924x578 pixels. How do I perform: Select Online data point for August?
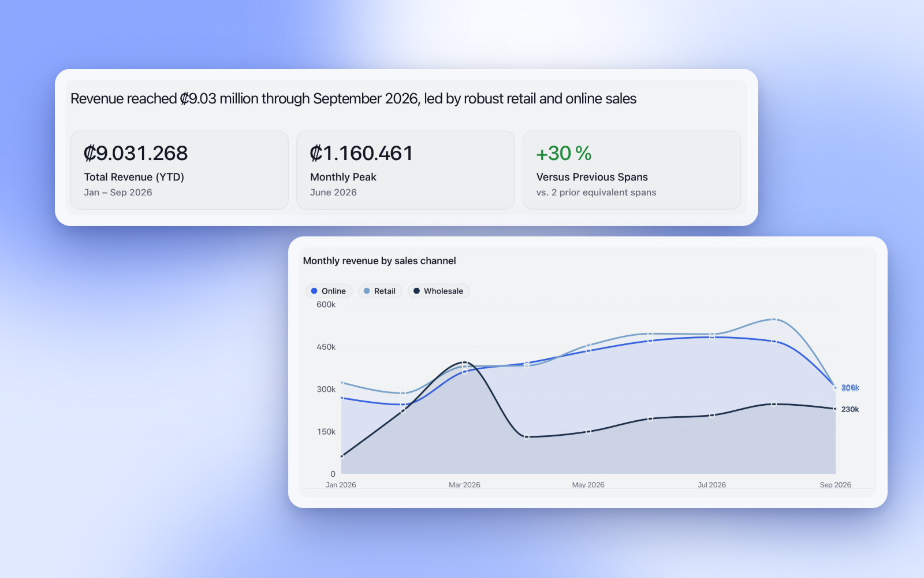pos(774,341)
